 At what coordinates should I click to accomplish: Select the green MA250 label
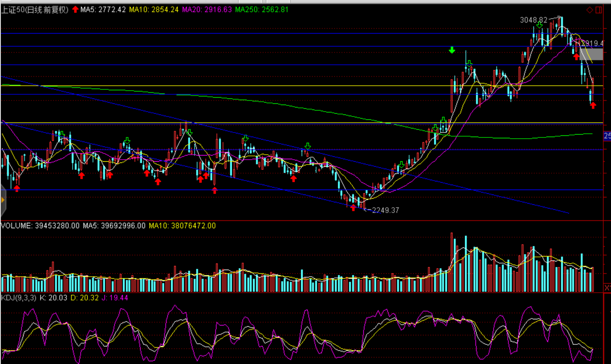point(262,9)
